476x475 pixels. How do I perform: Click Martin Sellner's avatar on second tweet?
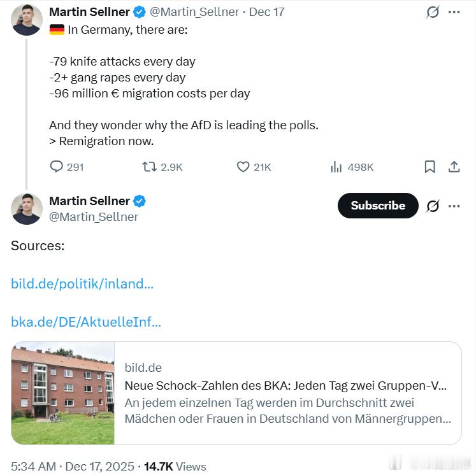(27, 209)
